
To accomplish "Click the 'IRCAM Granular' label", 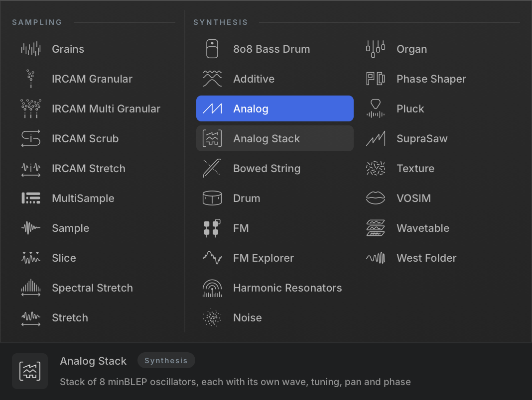I will 92,79.
